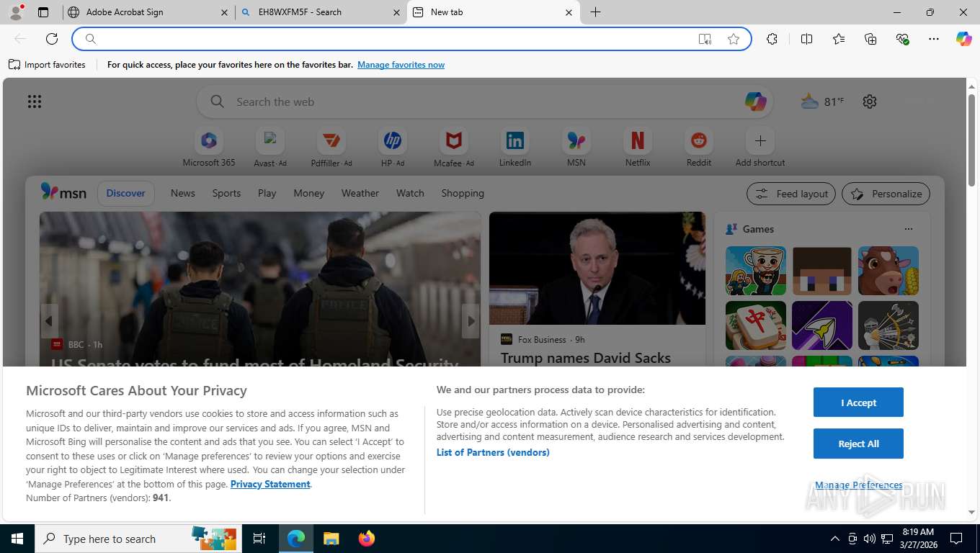Click Reject All on privacy banner
This screenshot has width=980, height=553.
[858, 444]
